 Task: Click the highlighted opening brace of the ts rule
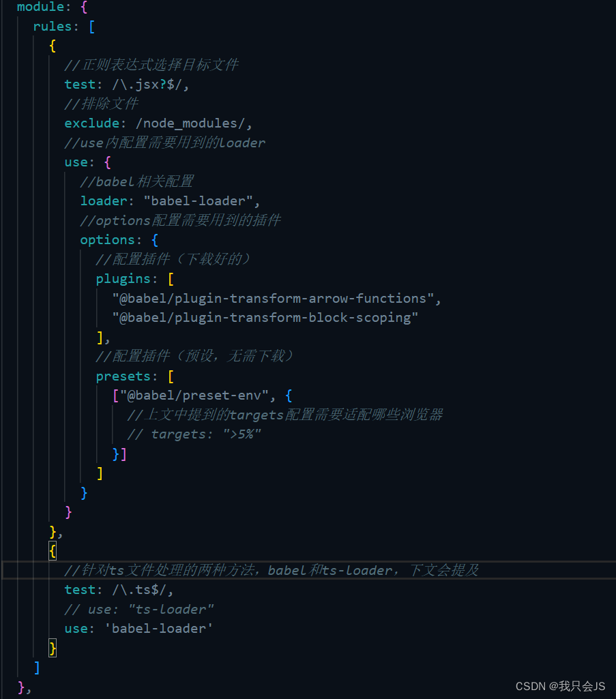pos(53,551)
